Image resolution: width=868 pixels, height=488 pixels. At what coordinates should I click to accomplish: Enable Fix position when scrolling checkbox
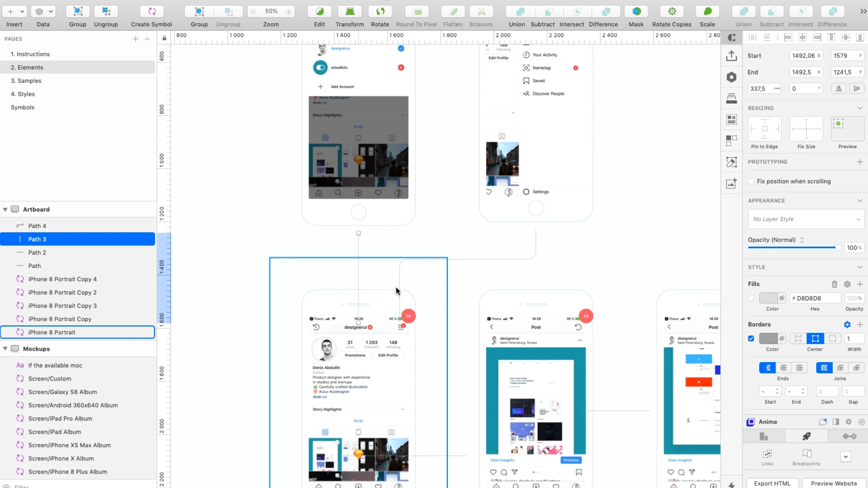point(751,181)
